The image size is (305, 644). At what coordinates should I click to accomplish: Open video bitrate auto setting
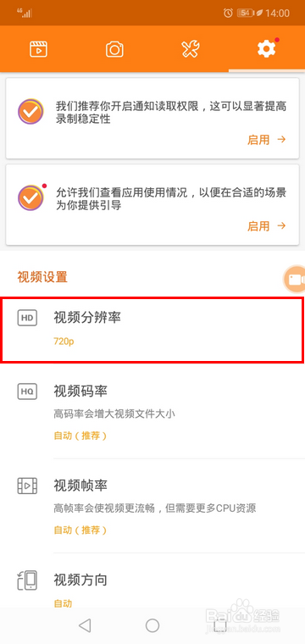(152, 411)
